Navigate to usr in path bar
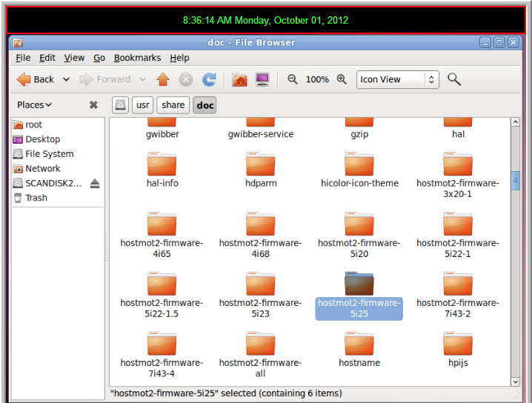The height and width of the screenshot is (403, 532). pyautogui.click(x=143, y=104)
